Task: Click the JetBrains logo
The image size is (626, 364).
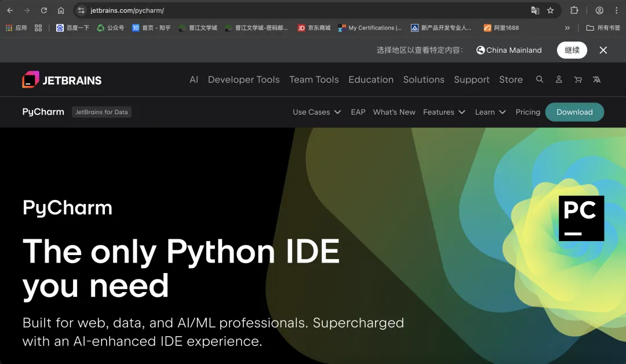Action: pos(62,79)
